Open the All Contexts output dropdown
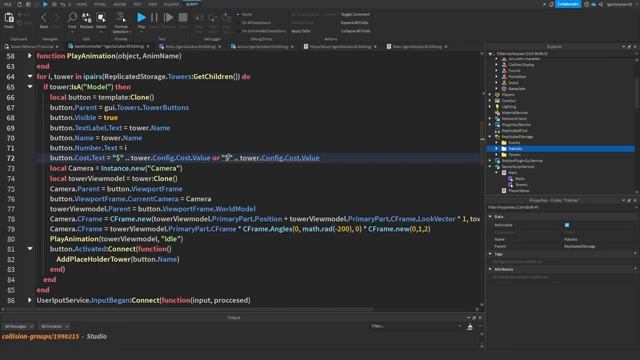640x360 pixels. click(54, 327)
